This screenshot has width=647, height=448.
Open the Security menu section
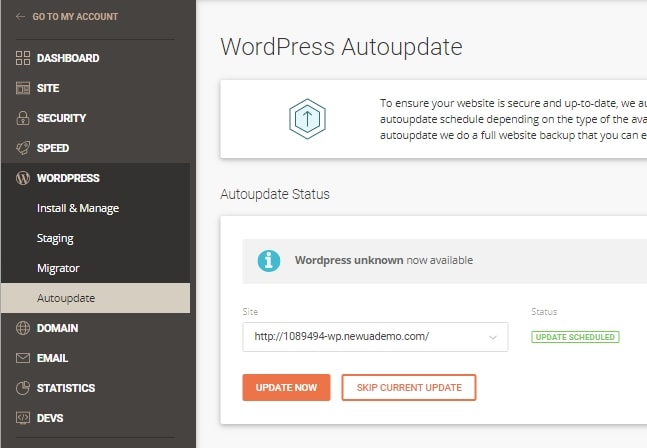click(x=61, y=118)
